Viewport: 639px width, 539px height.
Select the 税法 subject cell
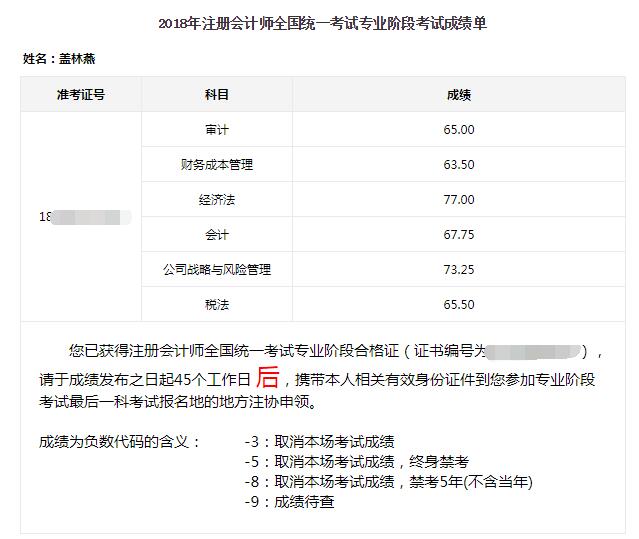pyautogui.click(x=217, y=305)
